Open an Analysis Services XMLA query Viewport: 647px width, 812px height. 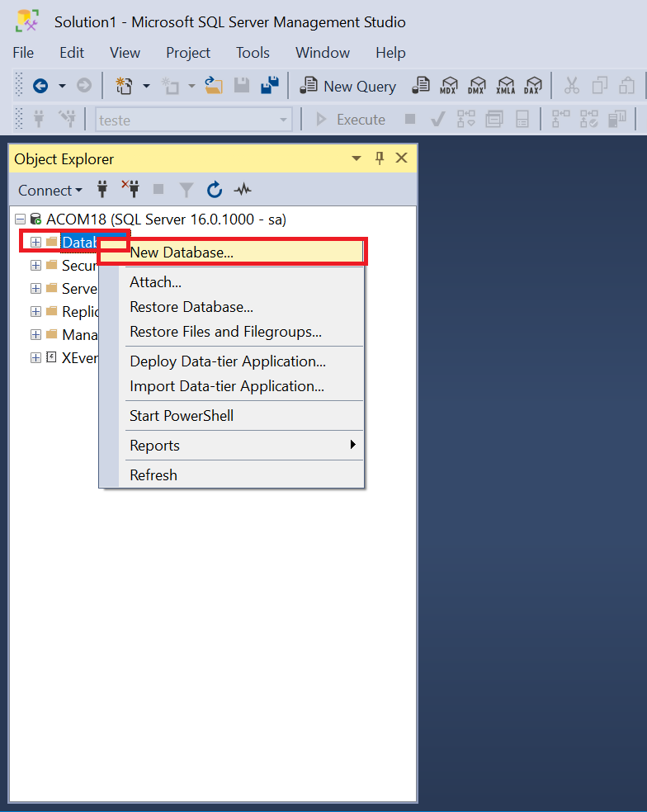505,86
